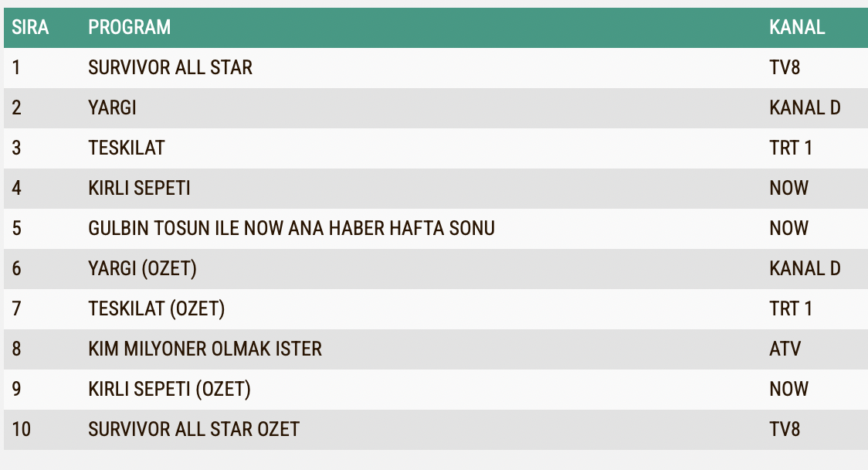Viewport: 868px width, 470px height.
Task: Select the TESKILAT (OZET) row
Action: (x=436, y=308)
